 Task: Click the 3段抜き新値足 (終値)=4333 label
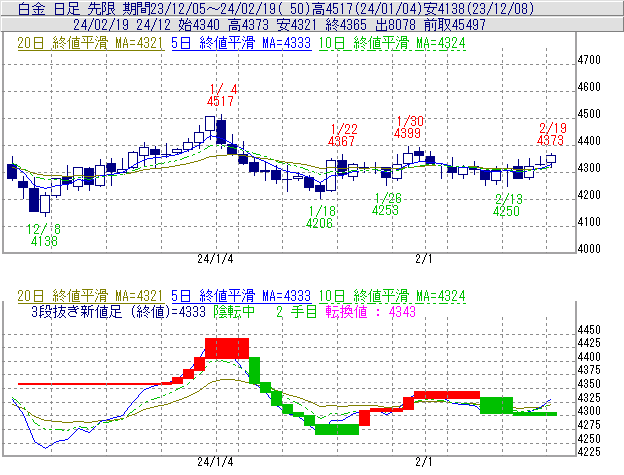click(x=118, y=311)
